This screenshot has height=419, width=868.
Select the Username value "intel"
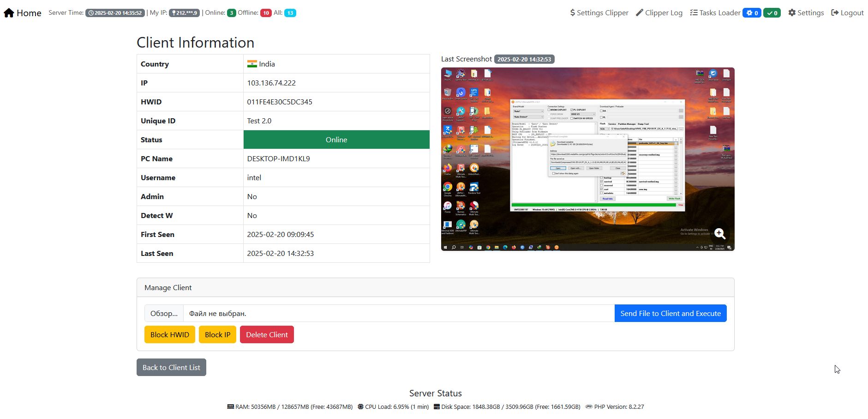(x=254, y=178)
